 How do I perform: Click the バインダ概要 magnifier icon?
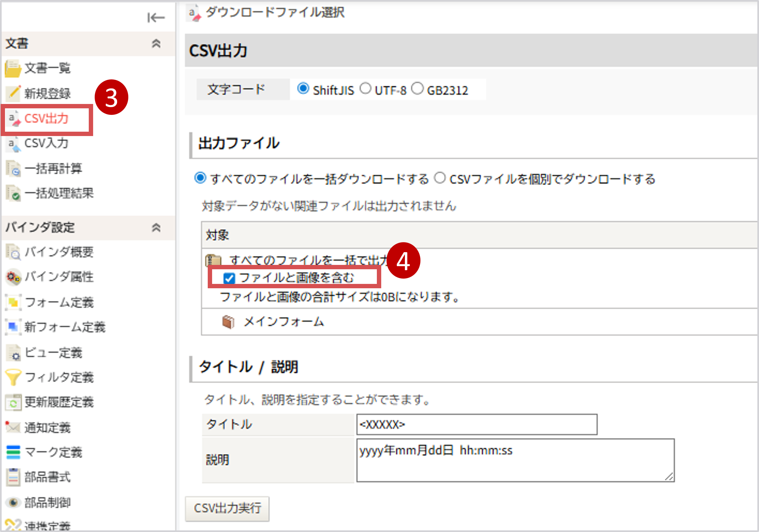(14, 252)
